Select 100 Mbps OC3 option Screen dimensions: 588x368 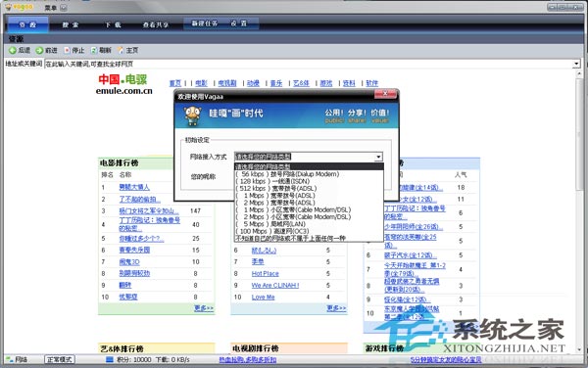coord(309,231)
